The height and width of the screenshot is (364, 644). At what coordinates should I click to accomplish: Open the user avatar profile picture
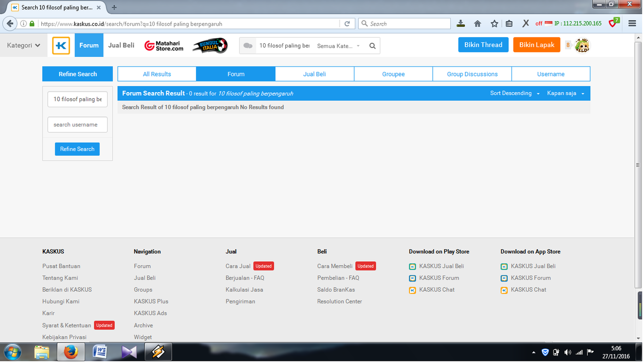pyautogui.click(x=582, y=45)
